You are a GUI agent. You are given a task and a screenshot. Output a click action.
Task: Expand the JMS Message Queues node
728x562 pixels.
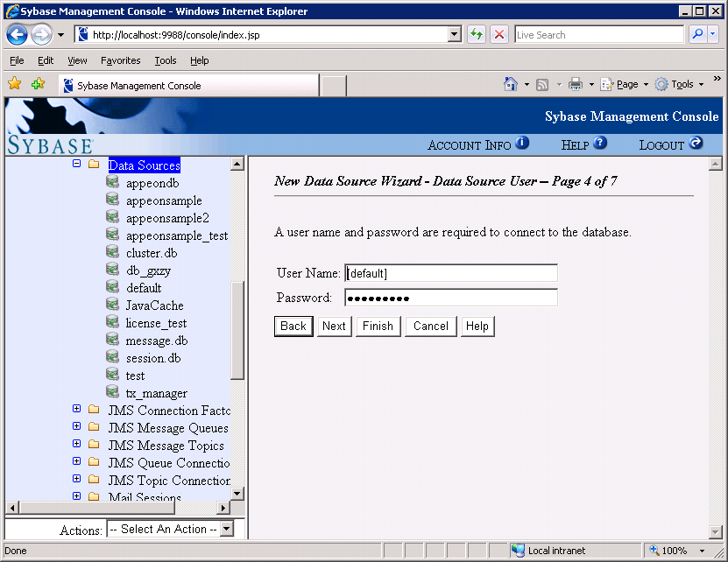pyautogui.click(x=76, y=426)
